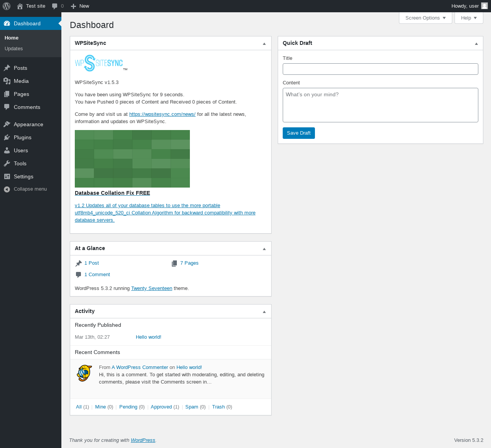The width and height of the screenshot is (491, 448).
Task: Open the Help dropdown tab
Action: [x=469, y=18]
